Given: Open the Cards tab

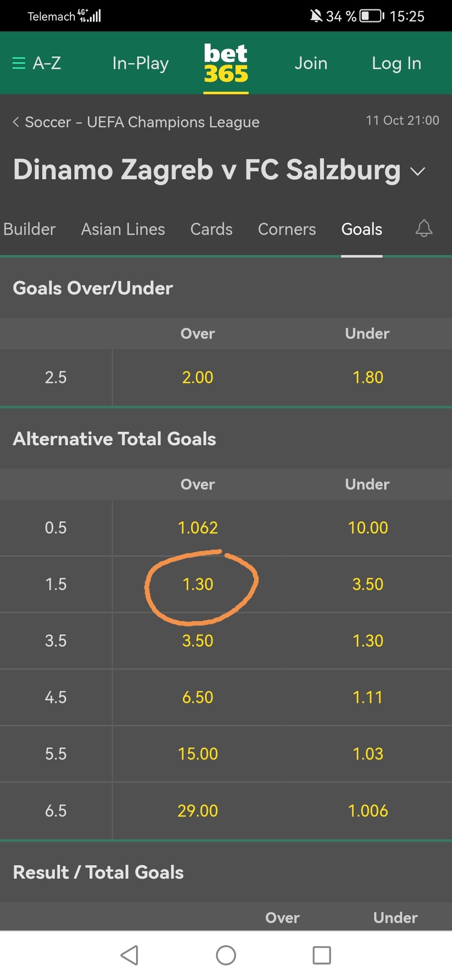Looking at the screenshot, I should (211, 229).
